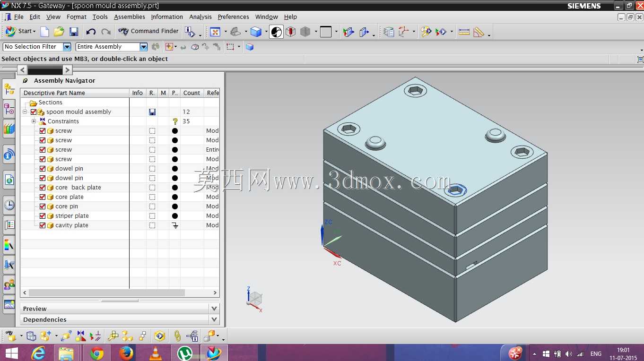Open the Start application dropdown
The width and height of the screenshot is (644, 361).
pyautogui.click(x=20, y=31)
